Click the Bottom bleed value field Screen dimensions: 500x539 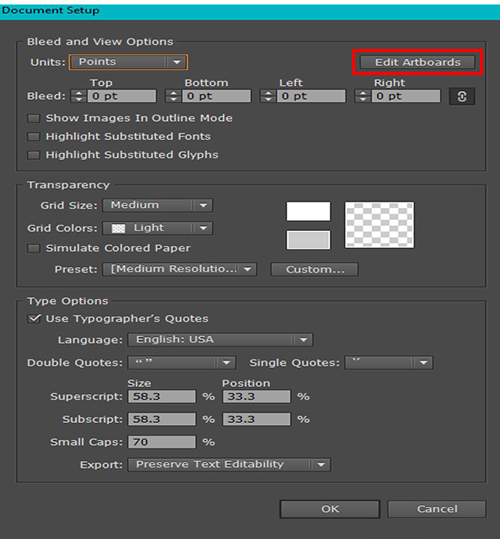coord(216,96)
